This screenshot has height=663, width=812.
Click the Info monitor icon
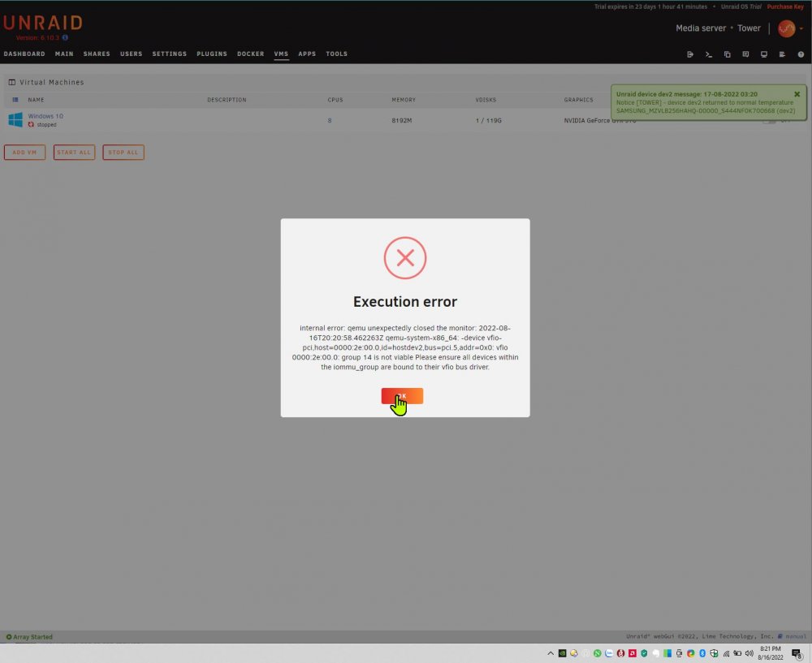pyautogui.click(x=764, y=54)
